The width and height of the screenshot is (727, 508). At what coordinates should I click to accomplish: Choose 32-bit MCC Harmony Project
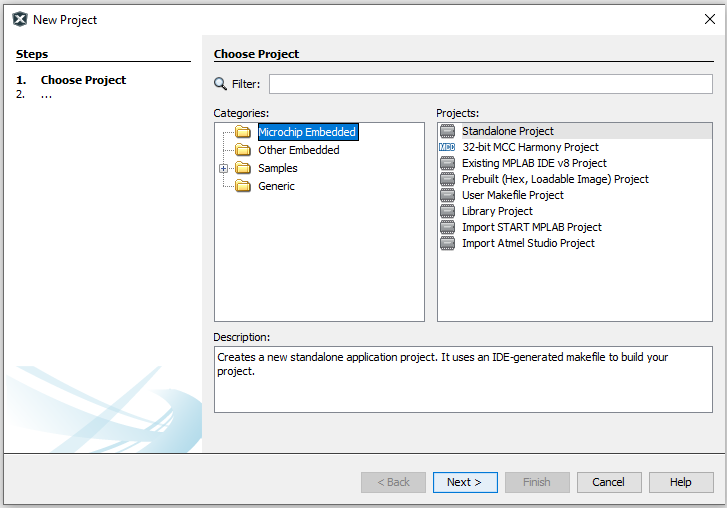coord(530,147)
